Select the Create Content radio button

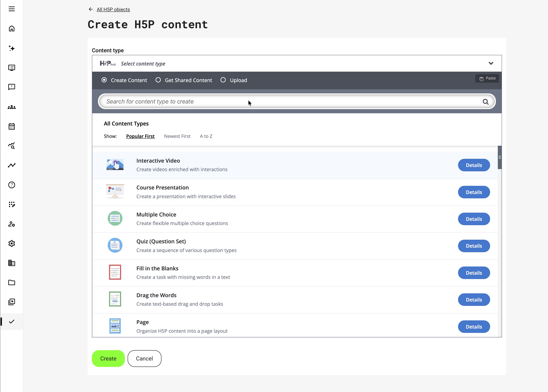tap(104, 80)
